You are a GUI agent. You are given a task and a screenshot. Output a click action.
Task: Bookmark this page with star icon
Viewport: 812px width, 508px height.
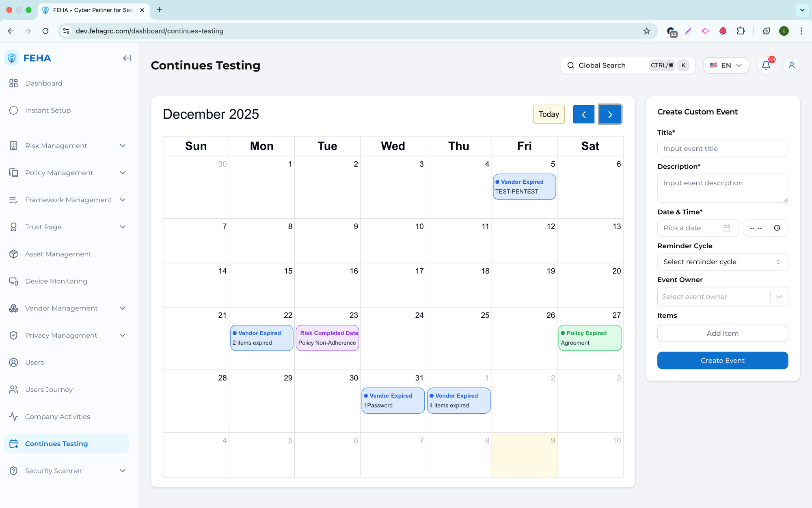(x=646, y=31)
